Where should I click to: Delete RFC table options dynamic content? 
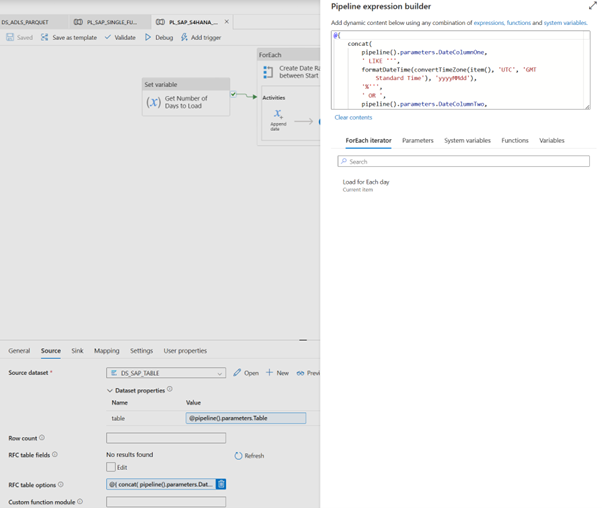221,484
